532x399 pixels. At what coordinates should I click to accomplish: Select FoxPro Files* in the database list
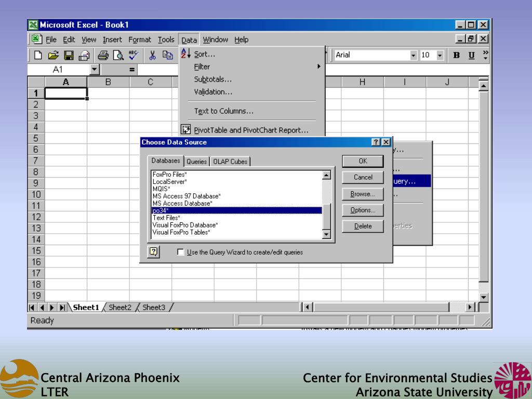point(236,175)
